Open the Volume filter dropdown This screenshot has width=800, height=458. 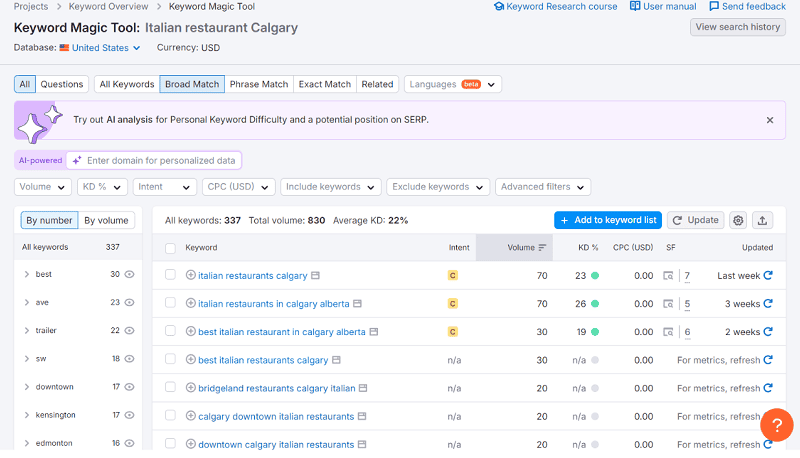tap(43, 187)
